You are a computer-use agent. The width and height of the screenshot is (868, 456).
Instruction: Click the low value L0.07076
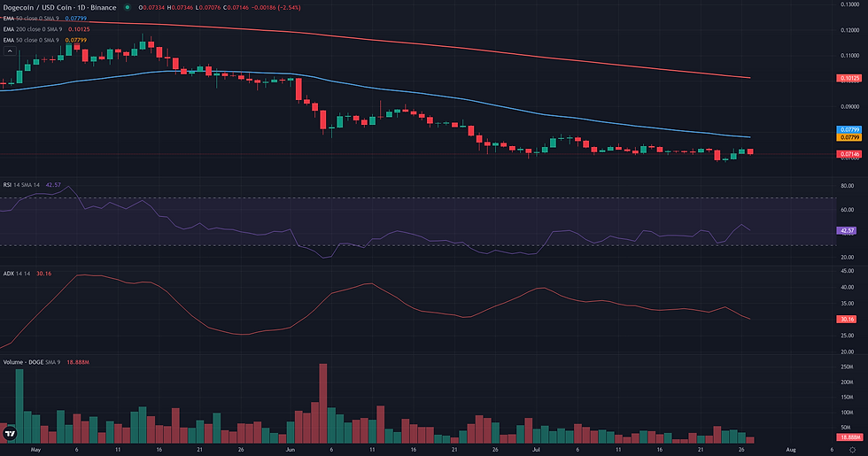pyautogui.click(x=208, y=8)
